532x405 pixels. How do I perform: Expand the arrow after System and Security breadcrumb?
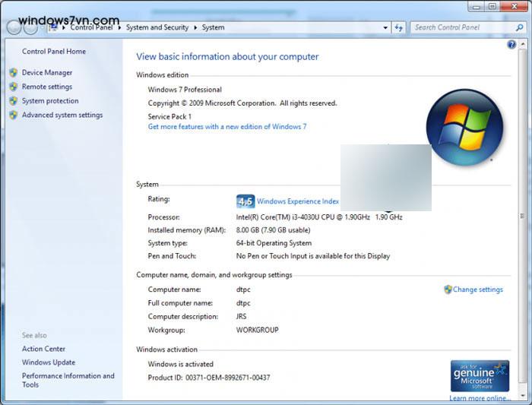(x=196, y=27)
